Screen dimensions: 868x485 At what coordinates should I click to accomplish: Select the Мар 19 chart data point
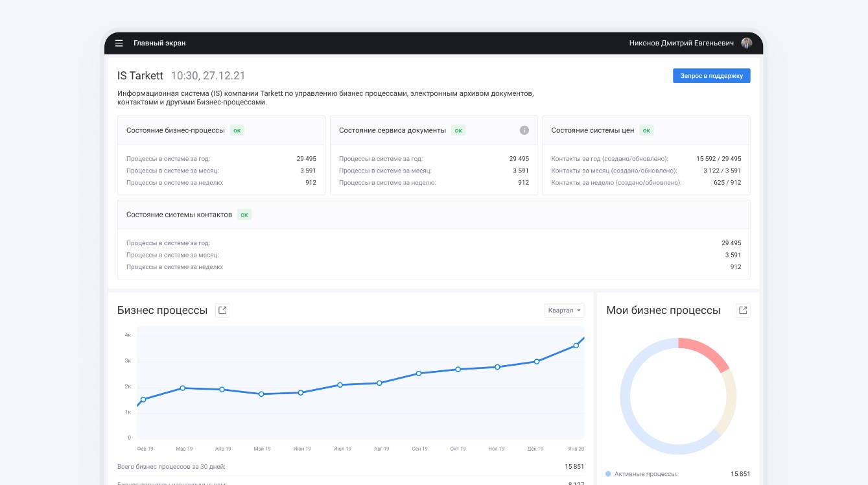183,388
